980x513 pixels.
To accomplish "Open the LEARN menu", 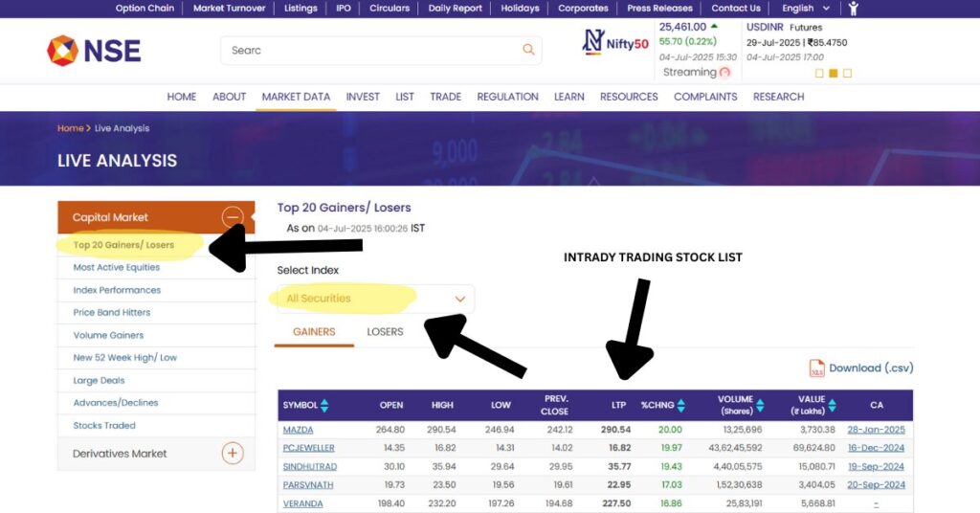I will click(x=568, y=97).
